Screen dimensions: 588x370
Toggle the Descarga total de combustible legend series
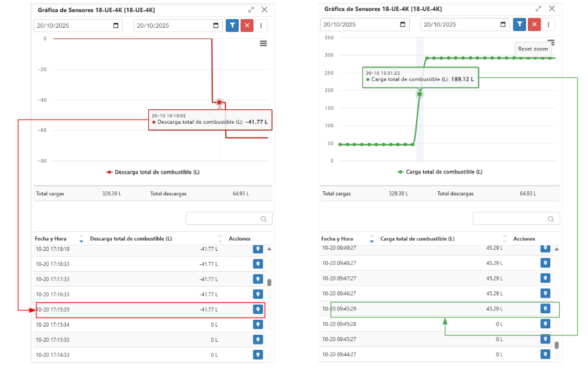point(153,172)
